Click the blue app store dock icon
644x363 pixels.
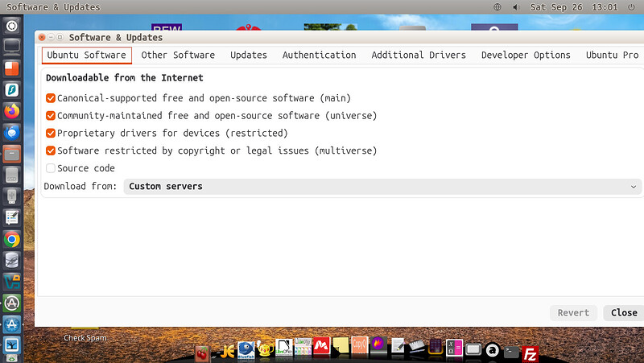[12, 325]
